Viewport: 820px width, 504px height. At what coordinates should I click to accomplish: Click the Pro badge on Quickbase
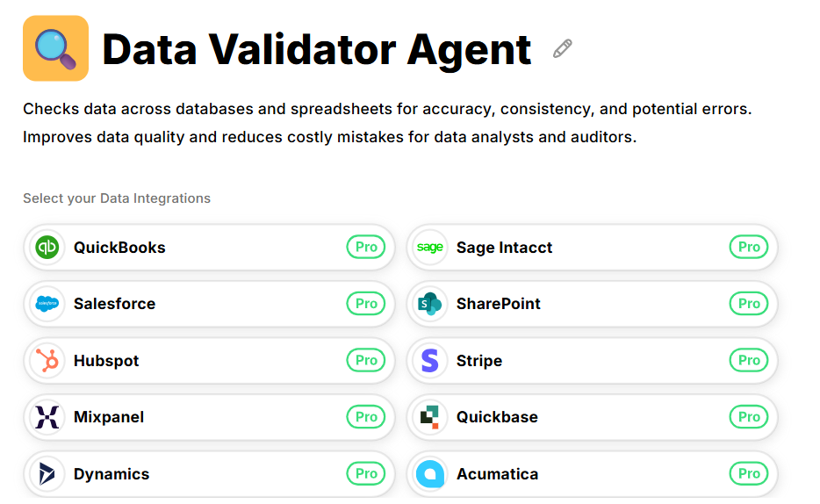pos(749,417)
